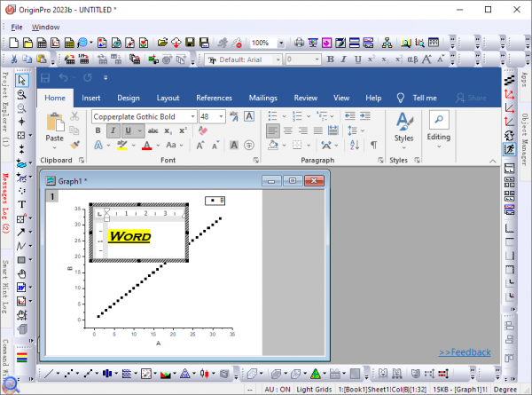Click the yellow text highlight color button
The height and width of the screenshot is (395, 532).
121,145
